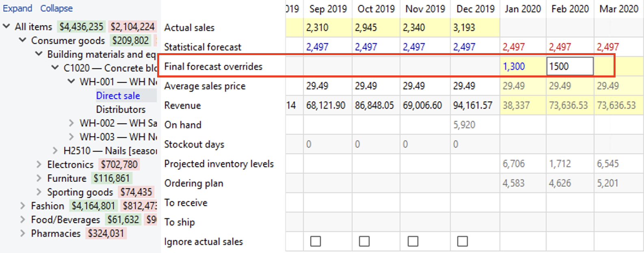The width and height of the screenshot is (644, 253).
Task: Collapse the Consumer goods category
Action: click(x=23, y=40)
